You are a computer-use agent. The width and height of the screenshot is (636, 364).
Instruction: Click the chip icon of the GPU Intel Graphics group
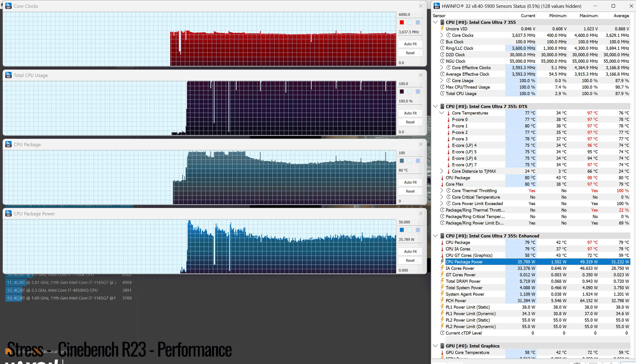click(x=442, y=346)
